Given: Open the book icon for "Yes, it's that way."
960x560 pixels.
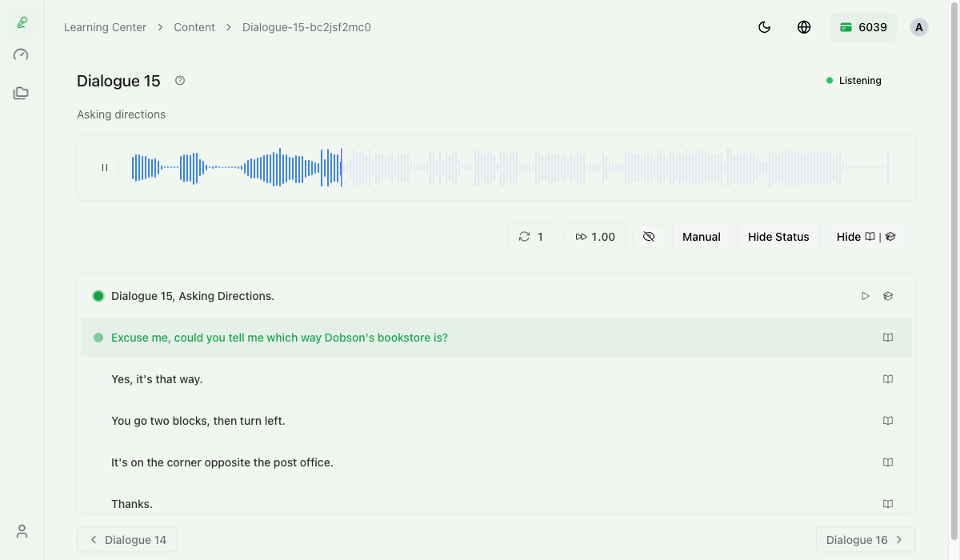Looking at the screenshot, I should click(887, 379).
